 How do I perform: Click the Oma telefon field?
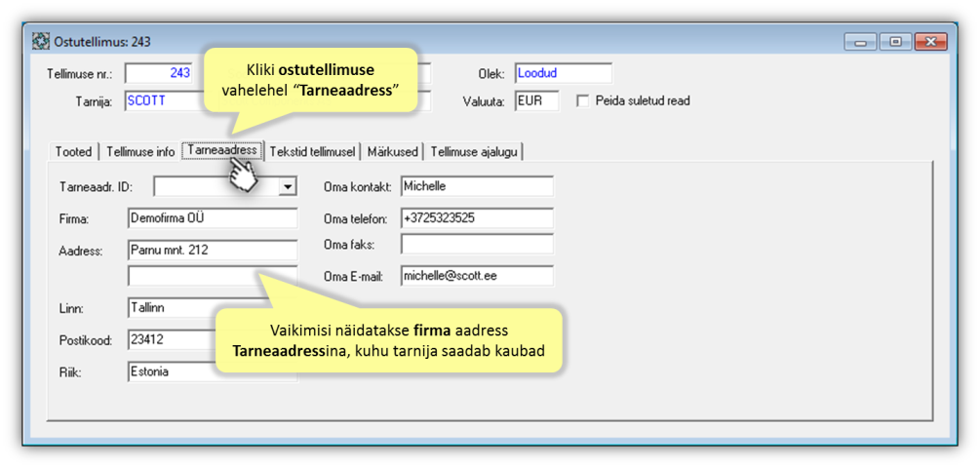[476, 218]
